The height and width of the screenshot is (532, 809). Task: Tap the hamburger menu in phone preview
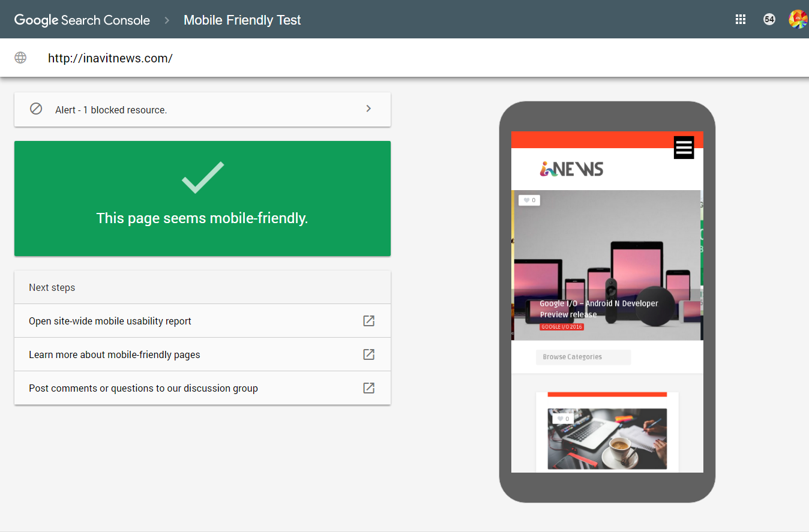tap(684, 148)
